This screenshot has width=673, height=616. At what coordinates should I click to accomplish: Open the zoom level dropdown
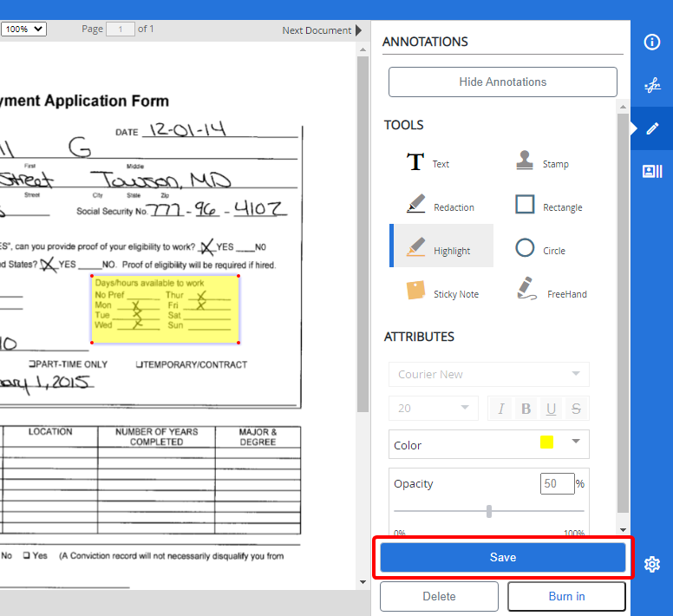pos(23,29)
